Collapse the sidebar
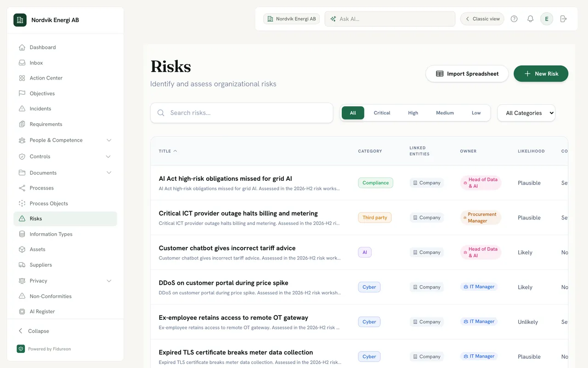Viewport: 588px width, 368px height. (34, 331)
